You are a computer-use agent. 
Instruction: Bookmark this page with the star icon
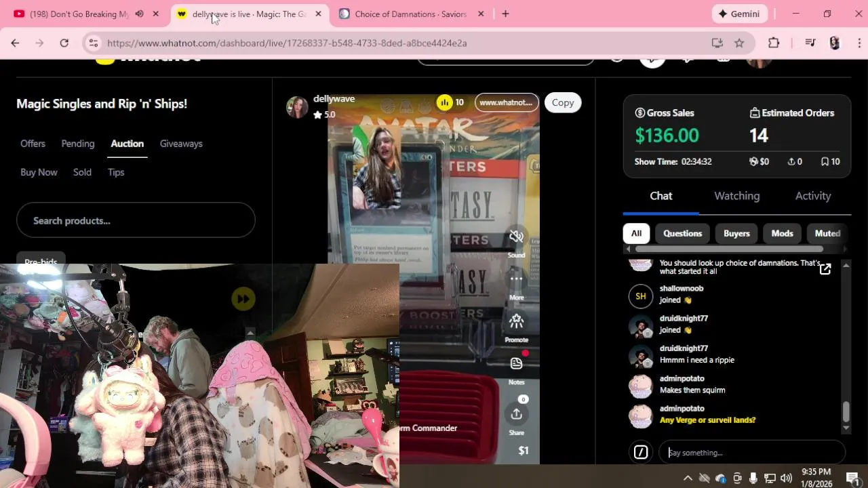click(x=739, y=43)
